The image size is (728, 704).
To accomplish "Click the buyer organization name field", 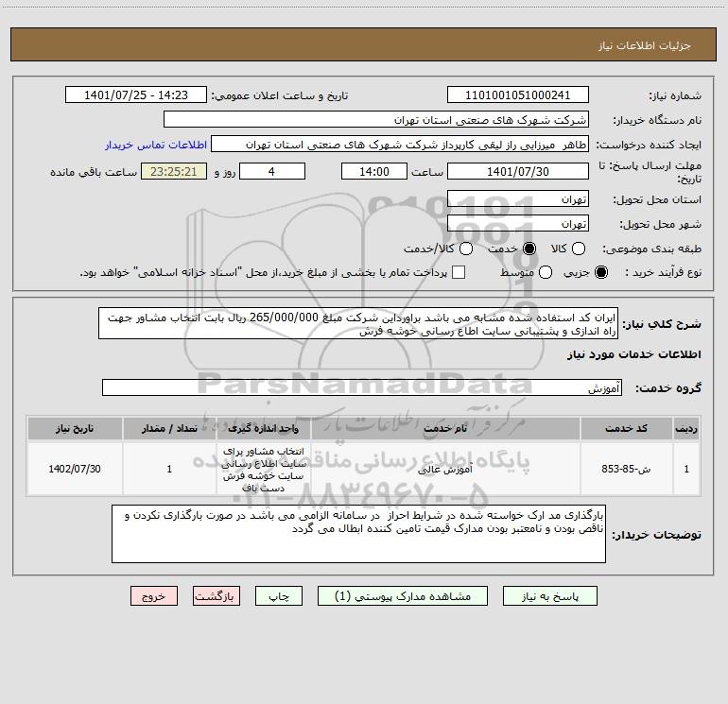I will 376,120.
